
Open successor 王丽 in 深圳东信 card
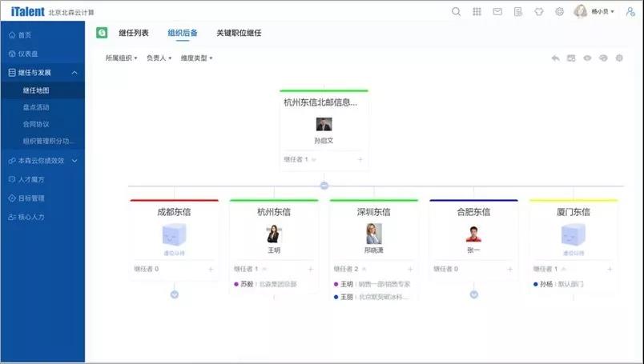(372, 297)
